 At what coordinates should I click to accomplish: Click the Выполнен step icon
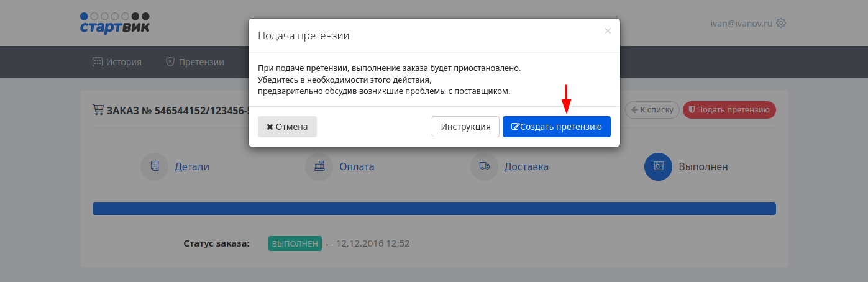pyautogui.click(x=658, y=166)
